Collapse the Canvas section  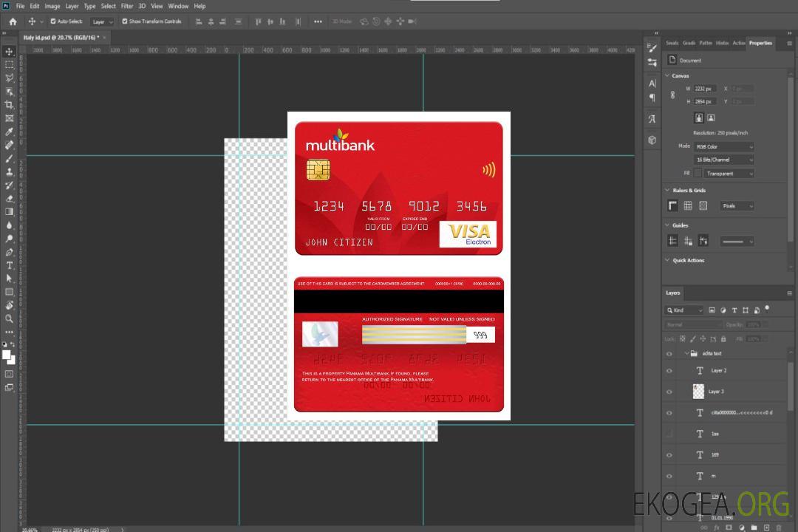pyautogui.click(x=667, y=76)
